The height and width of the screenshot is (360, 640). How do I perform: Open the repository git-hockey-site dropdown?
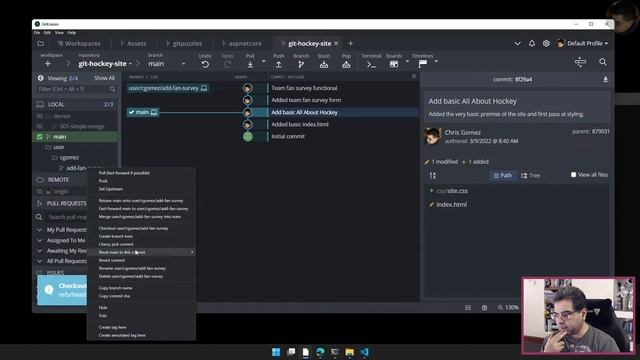[x=105, y=64]
